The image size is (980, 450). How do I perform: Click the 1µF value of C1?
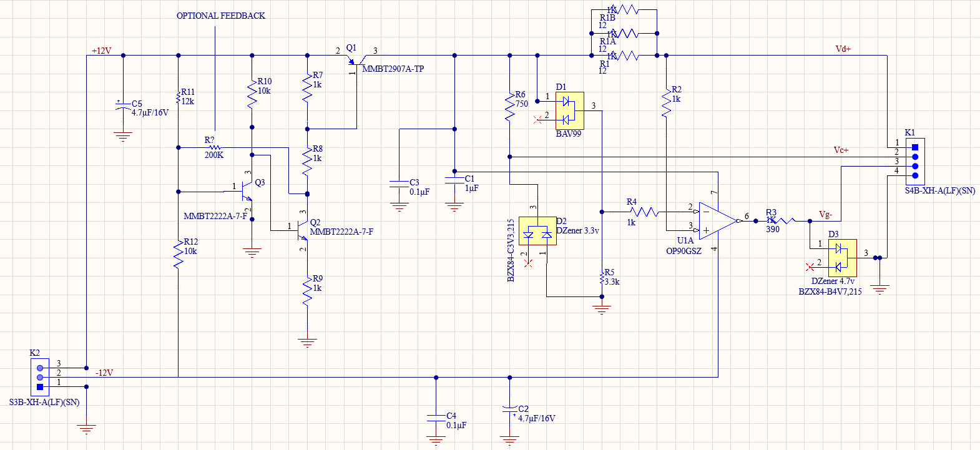tap(471, 188)
